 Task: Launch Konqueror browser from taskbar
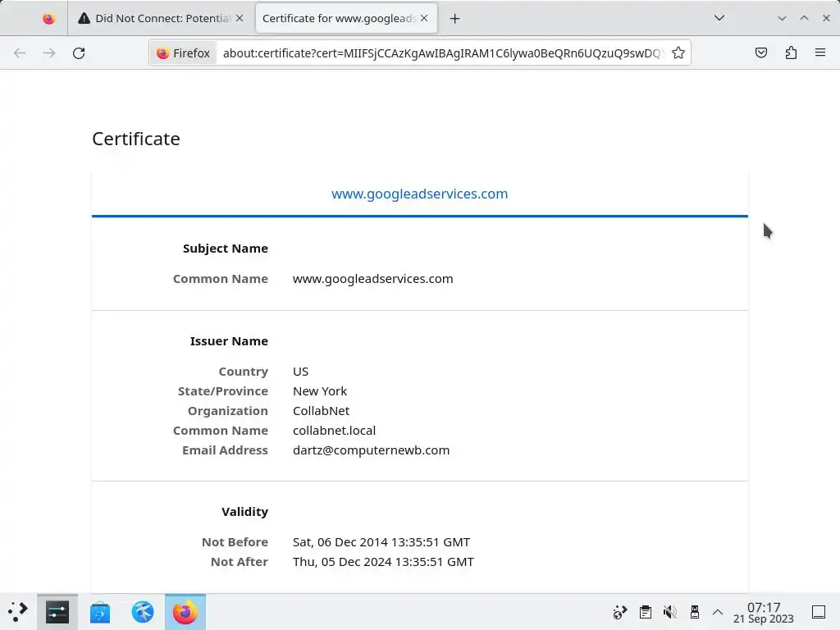(x=143, y=612)
